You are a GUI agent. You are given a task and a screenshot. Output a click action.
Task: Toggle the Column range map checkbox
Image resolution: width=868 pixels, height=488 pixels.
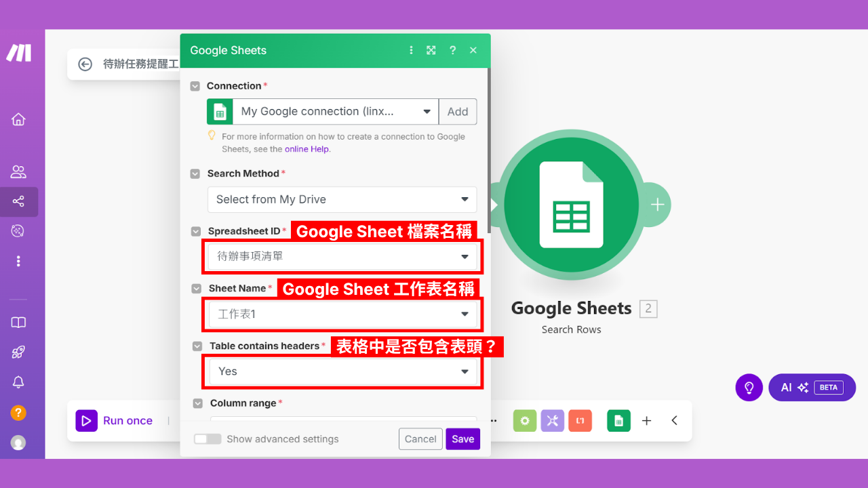click(x=198, y=403)
